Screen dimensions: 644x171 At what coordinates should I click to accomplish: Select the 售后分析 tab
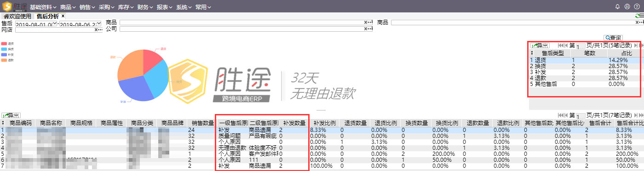click(x=48, y=16)
